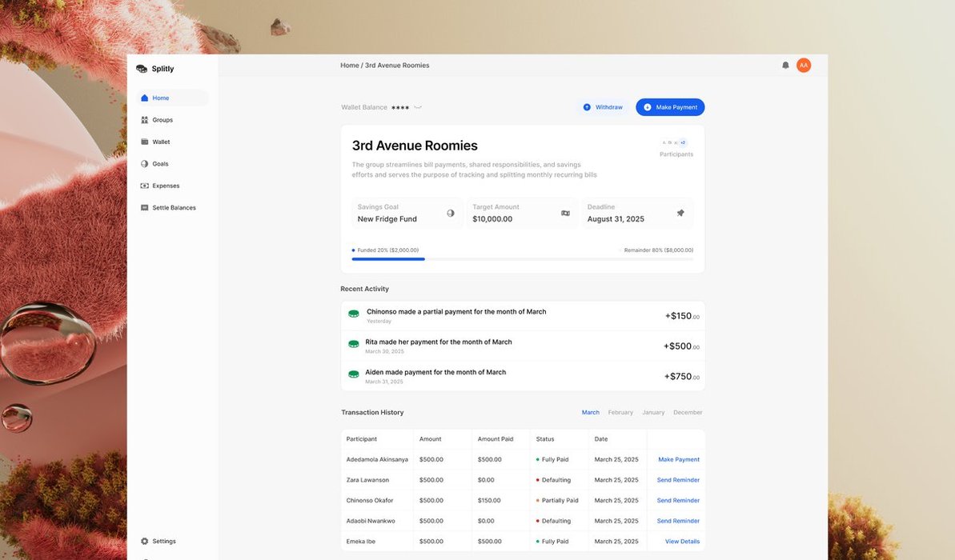Image resolution: width=955 pixels, height=560 pixels.
Task: Expand the +2 participants badge
Action: 683,142
